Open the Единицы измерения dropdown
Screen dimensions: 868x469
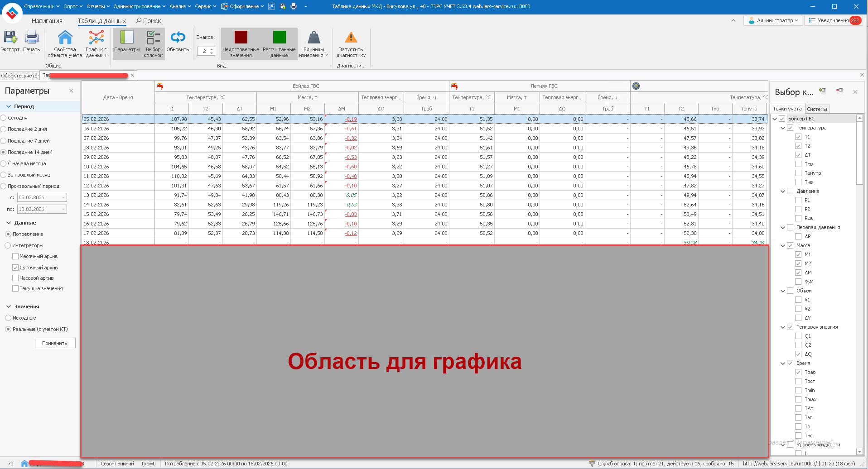point(313,44)
